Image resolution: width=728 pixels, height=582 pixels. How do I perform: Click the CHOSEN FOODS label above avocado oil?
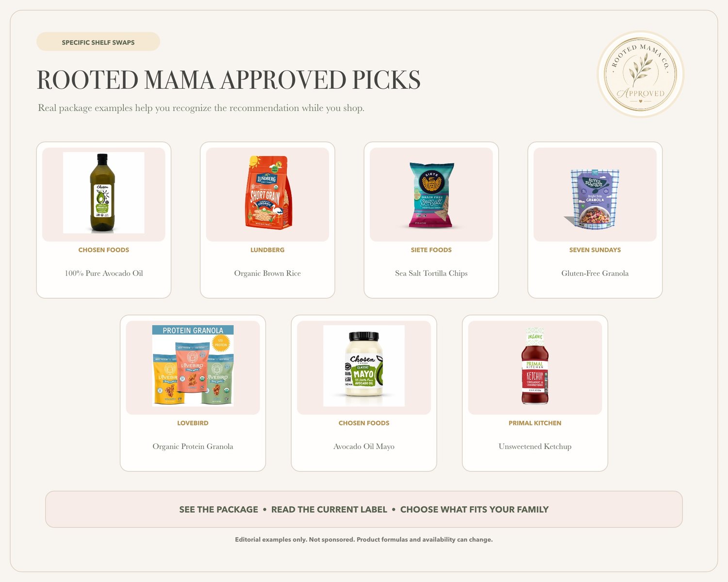click(104, 250)
